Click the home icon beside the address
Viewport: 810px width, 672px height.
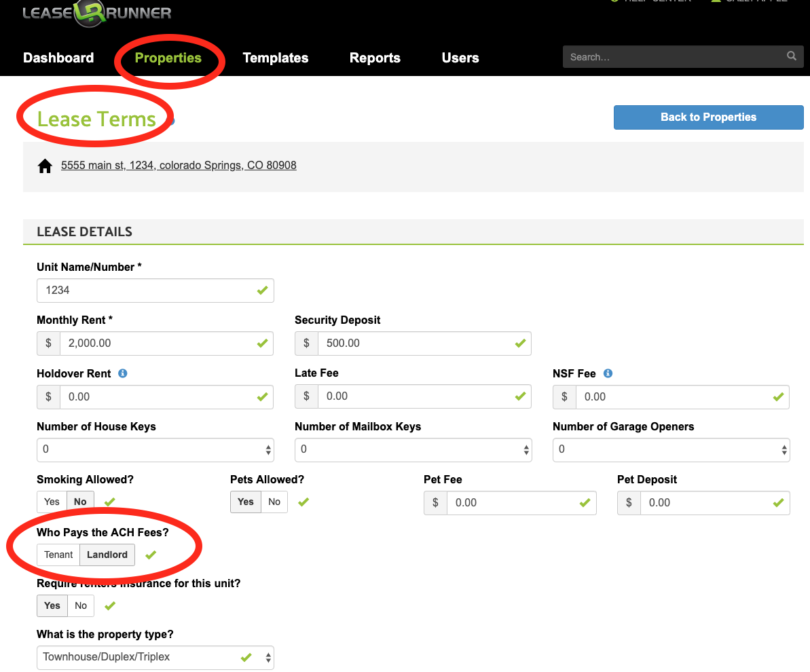pos(45,166)
